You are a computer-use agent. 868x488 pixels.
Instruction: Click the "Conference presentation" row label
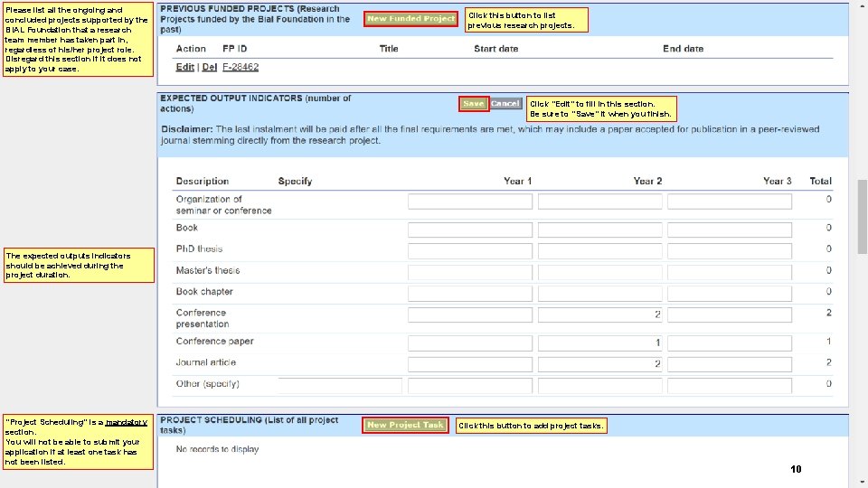pyautogui.click(x=202, y=318)
